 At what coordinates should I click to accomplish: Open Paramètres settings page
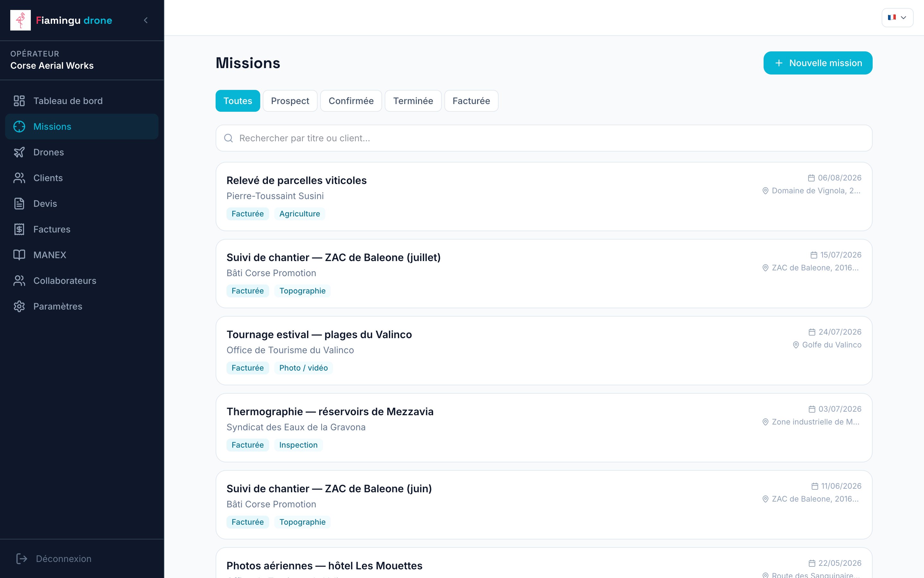tap(82, 306)
